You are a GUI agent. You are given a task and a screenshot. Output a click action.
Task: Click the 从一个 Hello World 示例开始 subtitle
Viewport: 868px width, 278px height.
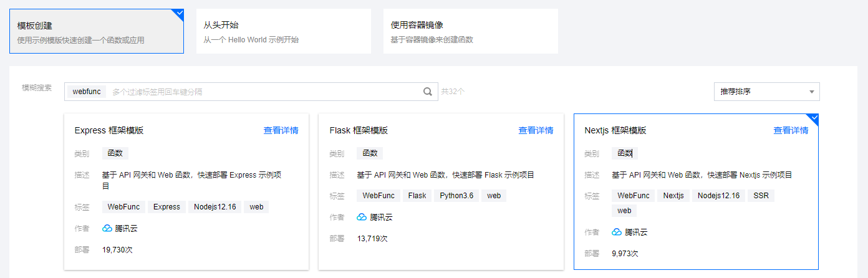pyautogui.click(x=251, y=40)
